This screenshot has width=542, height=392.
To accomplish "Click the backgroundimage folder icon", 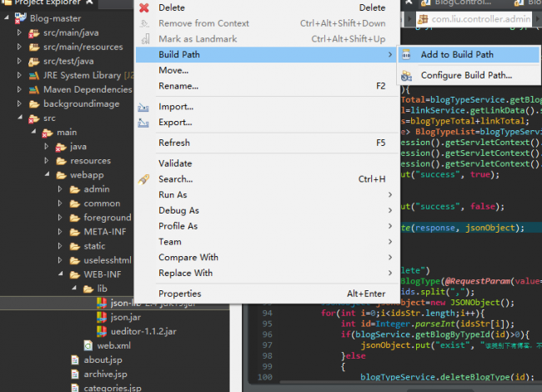I will pos(34,104).
